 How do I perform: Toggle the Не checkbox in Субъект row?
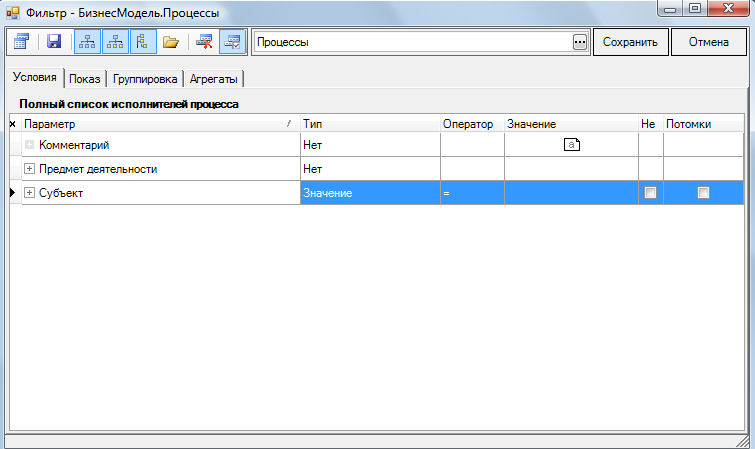[650, 193]
